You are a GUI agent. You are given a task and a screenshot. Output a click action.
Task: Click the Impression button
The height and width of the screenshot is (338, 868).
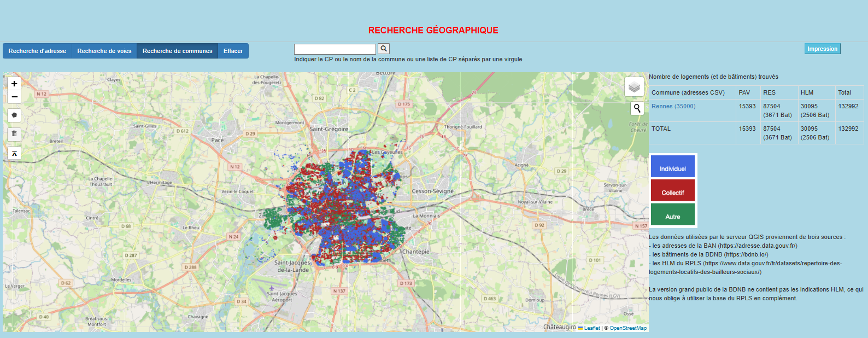(822, 49)
